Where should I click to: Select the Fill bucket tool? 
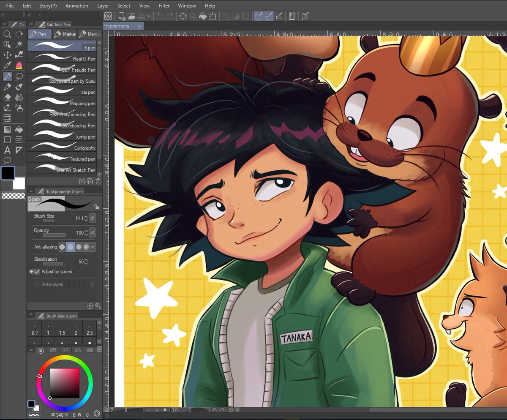coord(19,129)
